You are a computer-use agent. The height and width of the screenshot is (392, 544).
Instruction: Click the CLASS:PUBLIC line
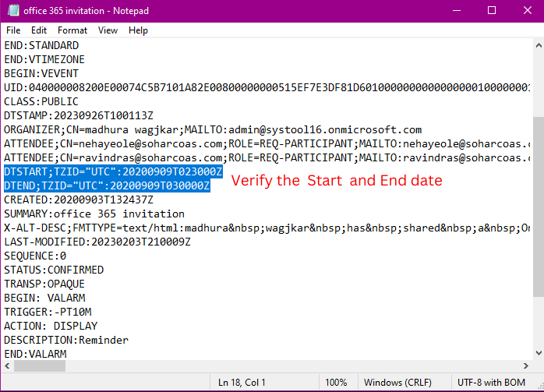(41, 101)
